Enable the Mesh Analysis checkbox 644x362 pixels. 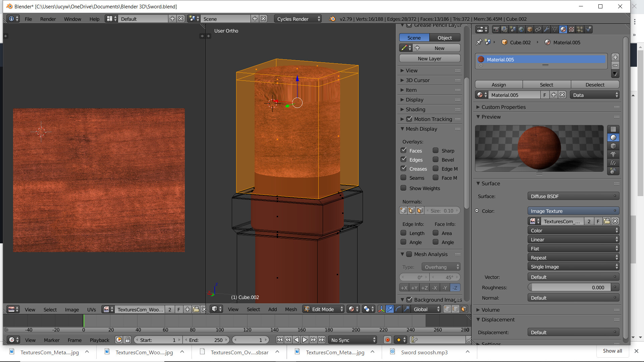409,254
